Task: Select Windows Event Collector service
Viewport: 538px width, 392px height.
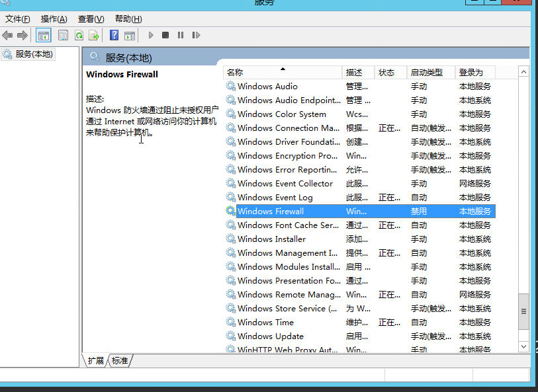Action: (x=360, y=184)
